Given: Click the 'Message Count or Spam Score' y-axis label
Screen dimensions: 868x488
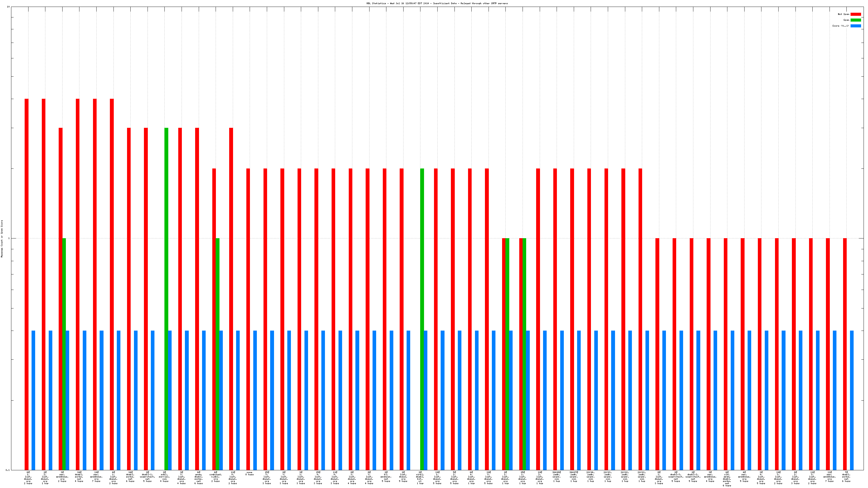Looking at the screenshot, I should (x=2, y=238).
